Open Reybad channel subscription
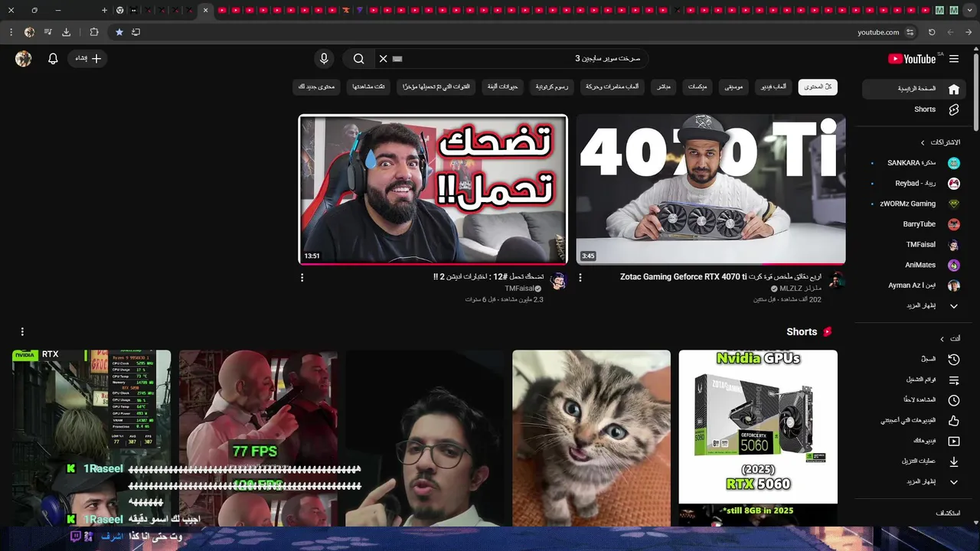The width and height of the screenshot is (980, 551). point(913,184)
